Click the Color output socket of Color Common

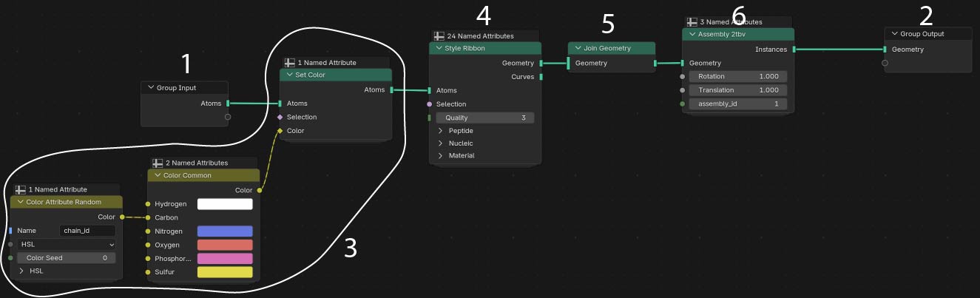pyautogui.click(x=260, y=190)
